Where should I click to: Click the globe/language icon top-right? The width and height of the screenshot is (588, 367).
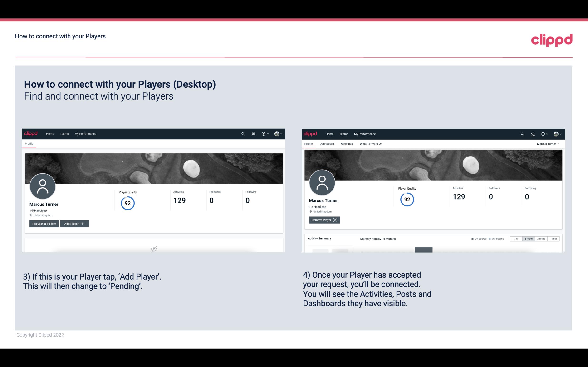tap(556, 133)
